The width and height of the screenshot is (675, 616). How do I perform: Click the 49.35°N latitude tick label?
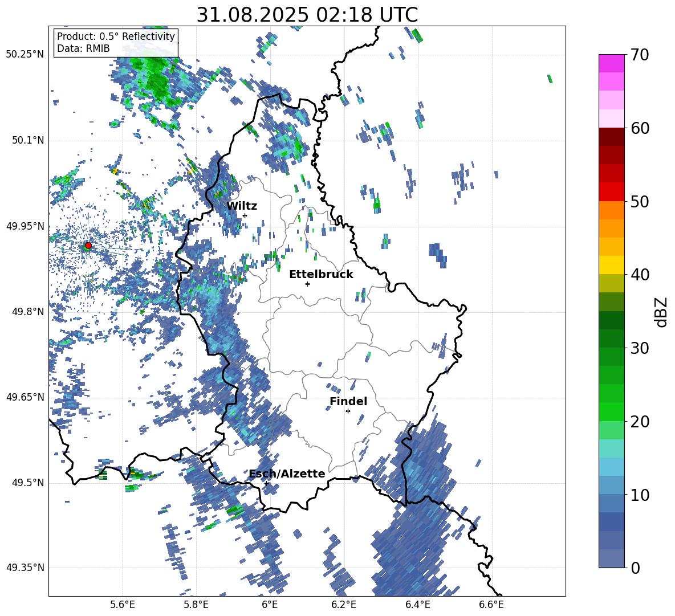(x=25, y=568)
